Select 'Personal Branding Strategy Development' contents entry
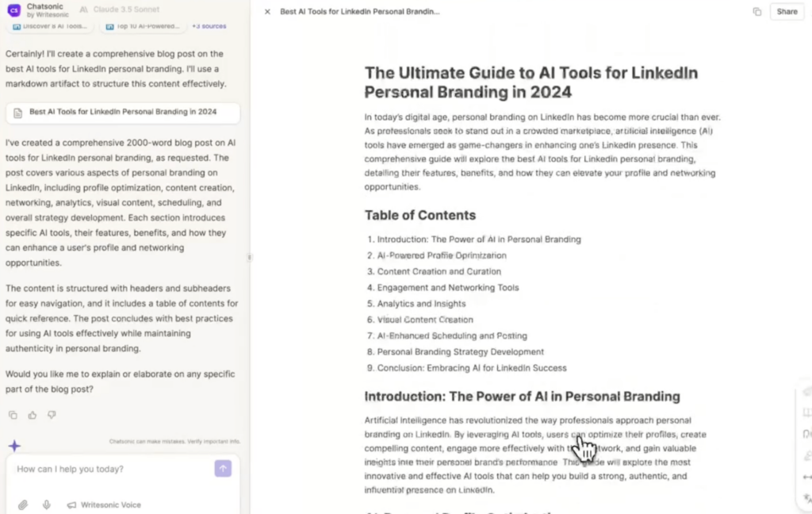Image resolution: width=812 pixels, height=514 pixels. (461, 352)
